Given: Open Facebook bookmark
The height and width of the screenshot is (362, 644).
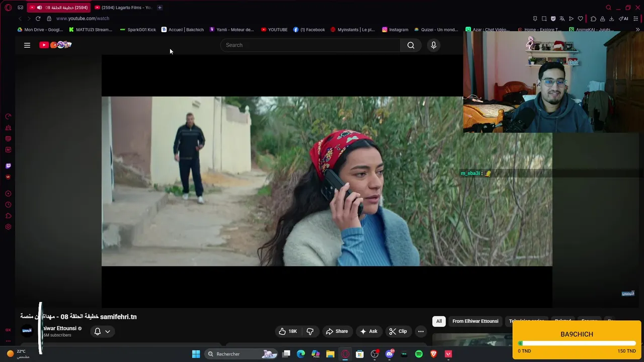Looking at the screenshot, I should [309, 30].
